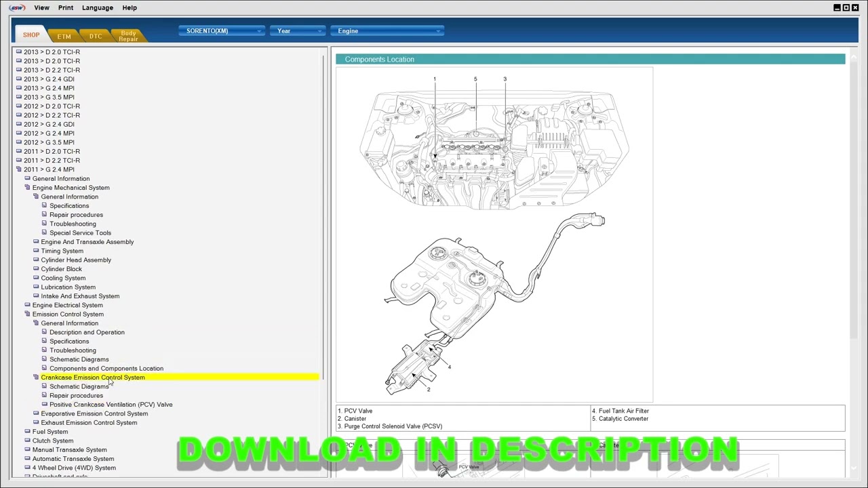Select 2011 > D 2.2 TCI-R
The image size is (868, 488).
52,161
